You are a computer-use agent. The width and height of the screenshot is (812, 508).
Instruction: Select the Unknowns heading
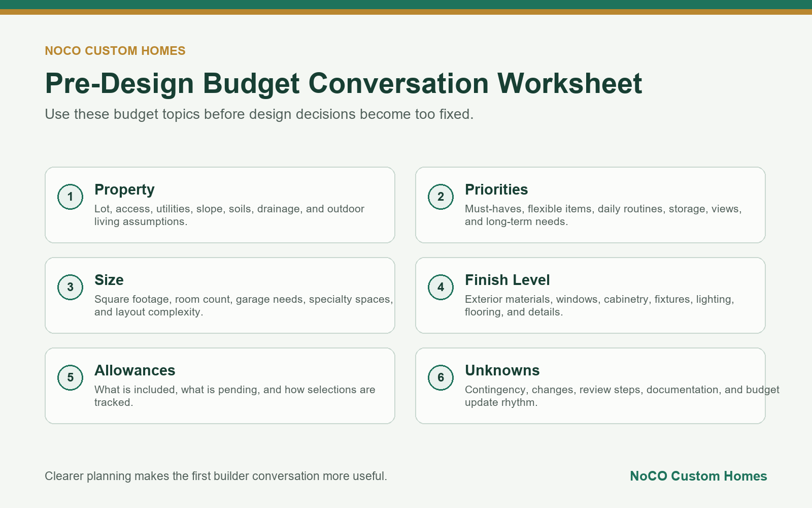502,370
